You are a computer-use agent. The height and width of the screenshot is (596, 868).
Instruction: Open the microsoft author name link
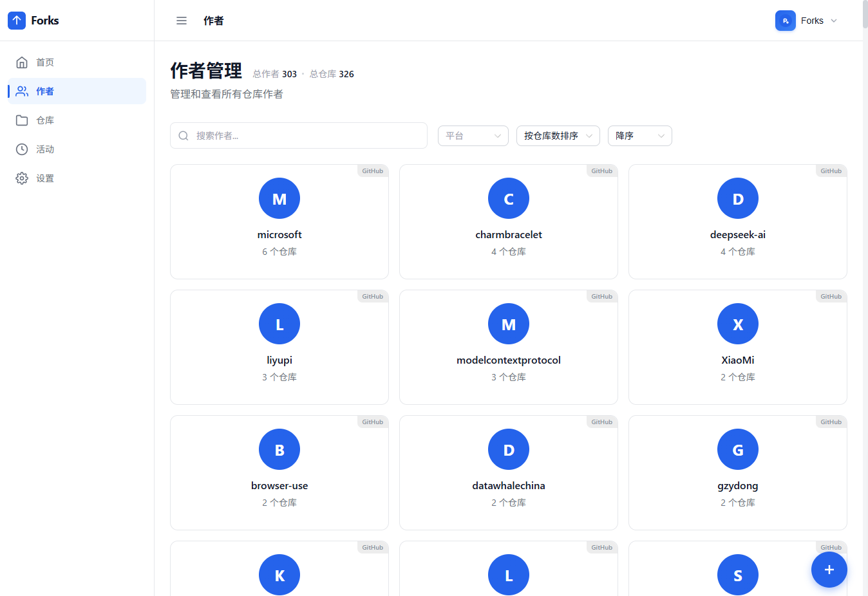279,235
